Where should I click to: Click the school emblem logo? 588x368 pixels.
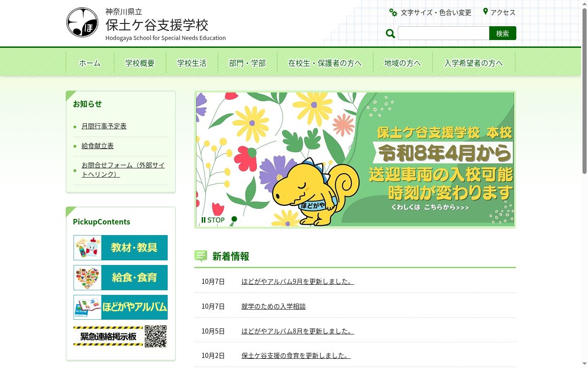82,23
